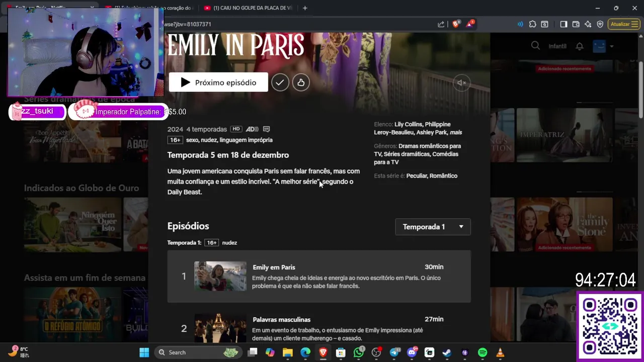Open Ninguém Quer Isto show thumbnail
The width and height of the screenshot is (644, 362).
73,224
